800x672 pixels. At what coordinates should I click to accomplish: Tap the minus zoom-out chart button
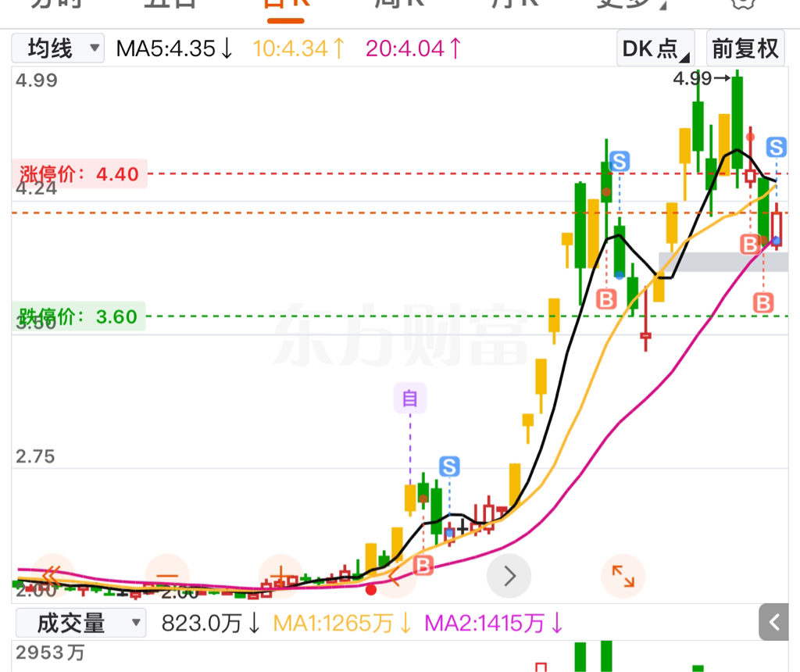tap(167, 576)
